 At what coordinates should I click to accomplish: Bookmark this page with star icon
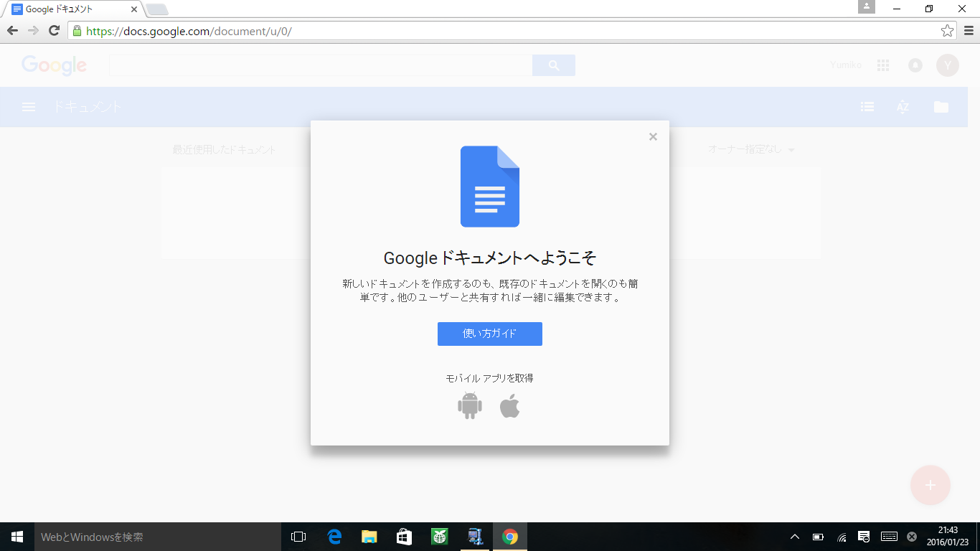(x=947, y=30)
